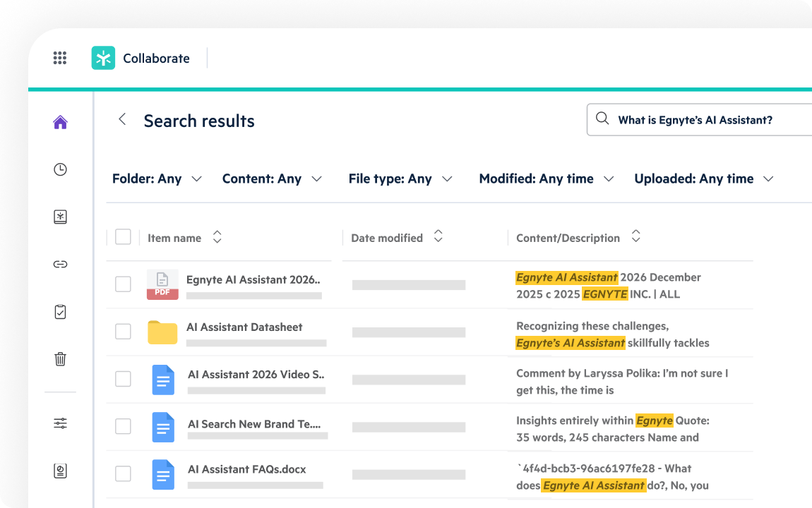This screenshot has width=812, height=508.
Task: Click the highlighted 'Egnyte AI Assistant' in first row snippet
Action: click(566, 277)
